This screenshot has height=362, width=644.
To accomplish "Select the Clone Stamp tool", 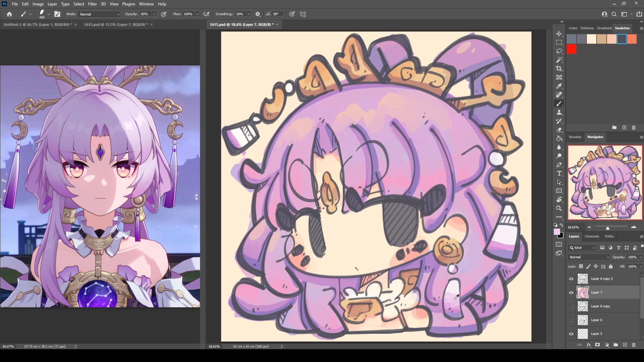I will point(559,112).
